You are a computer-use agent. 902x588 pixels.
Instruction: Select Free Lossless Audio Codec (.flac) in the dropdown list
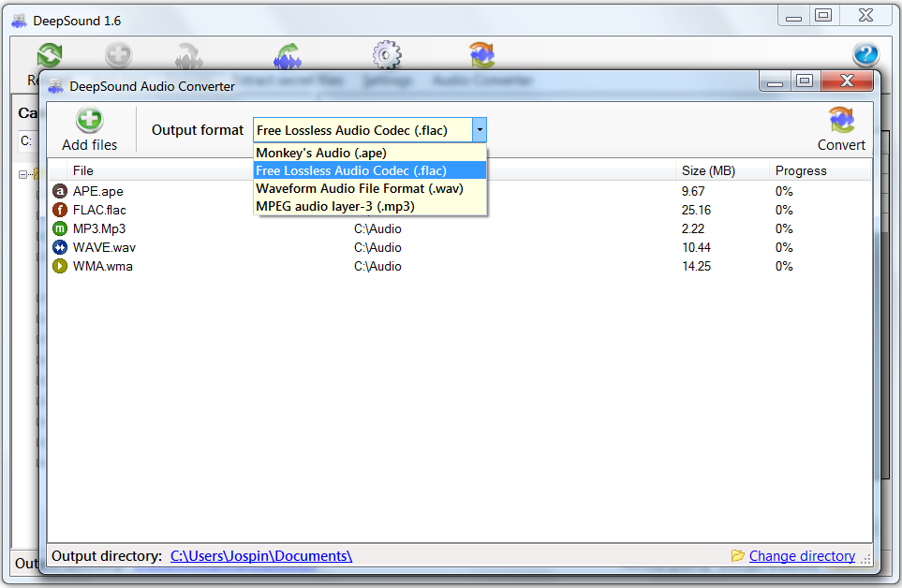pyautogui.click(x=370, y=170)
